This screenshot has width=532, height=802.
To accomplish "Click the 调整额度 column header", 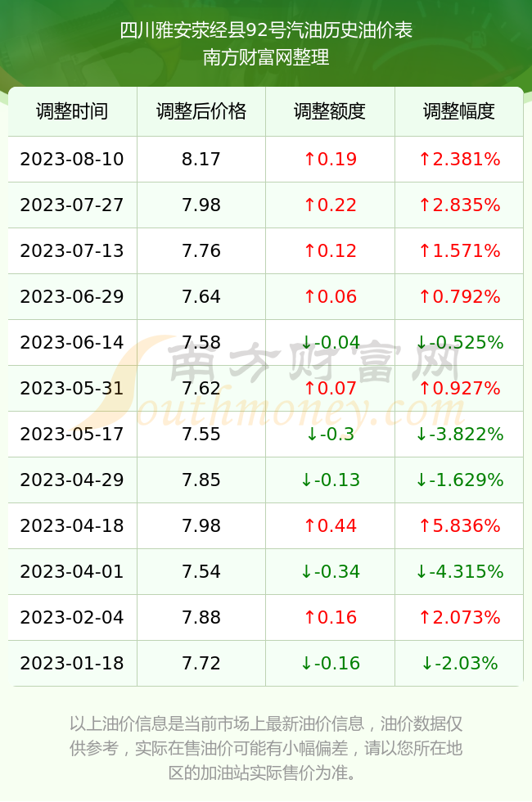I will pos(330,111).
